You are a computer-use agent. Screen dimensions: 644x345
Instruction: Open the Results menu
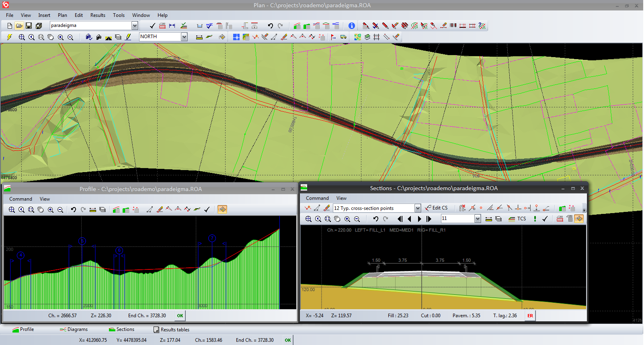(98, 15)
